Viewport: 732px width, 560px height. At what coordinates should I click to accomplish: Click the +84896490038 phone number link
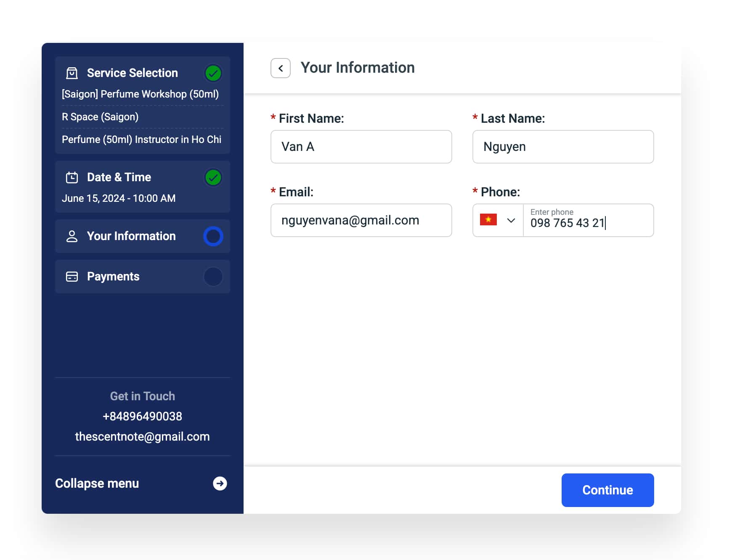tap(142, 416)
